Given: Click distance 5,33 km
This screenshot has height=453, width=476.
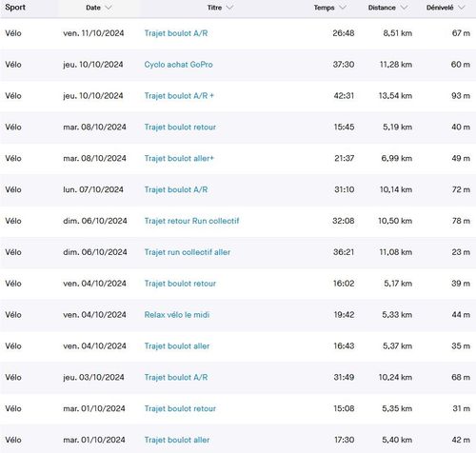Looking at the screenshot, I should click(397, 315).
